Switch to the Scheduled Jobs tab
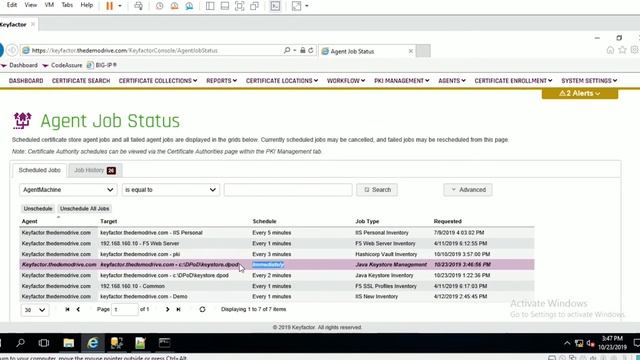640x360 pixels. tap(40, 170)
